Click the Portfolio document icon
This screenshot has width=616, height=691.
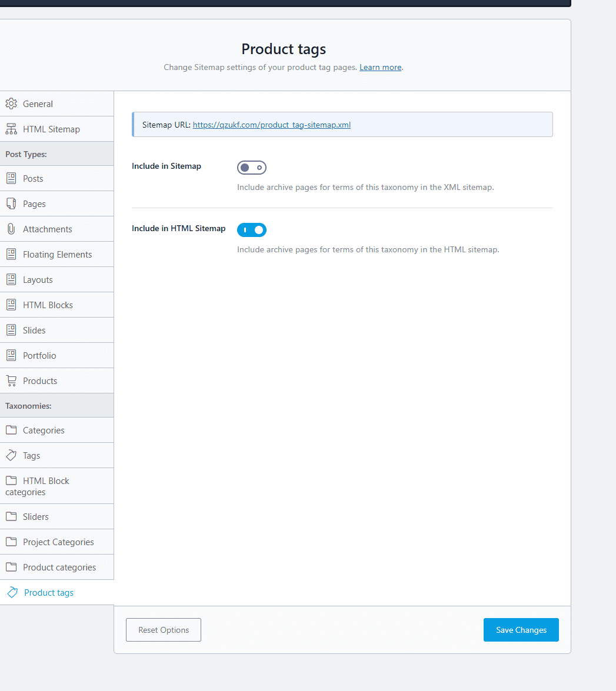11,355
